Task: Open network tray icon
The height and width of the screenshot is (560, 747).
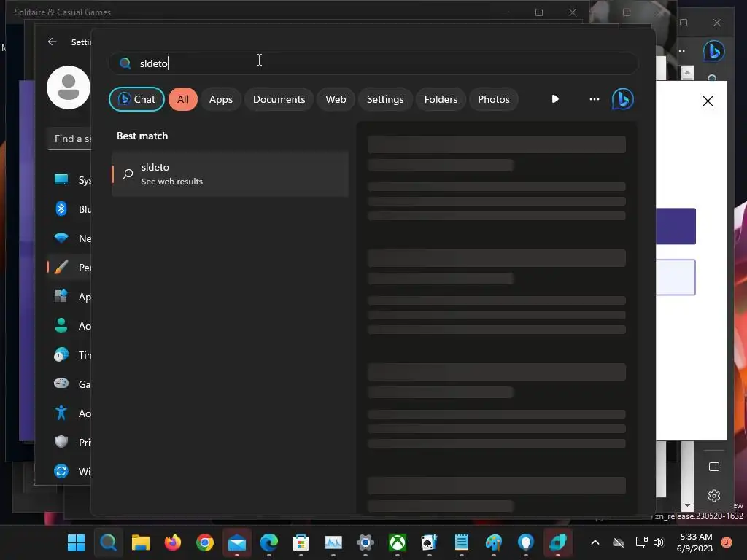Action: pyautogui.click(x=641, y=542)
